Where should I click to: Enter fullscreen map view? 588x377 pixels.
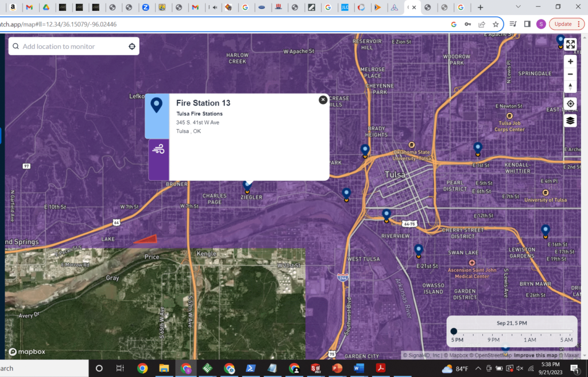(570, 45)
